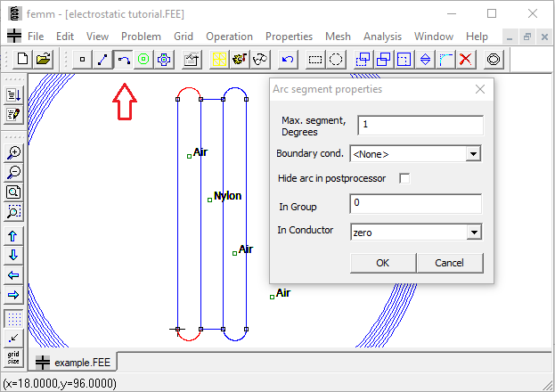Click the zoom out magnifier icon
Image resolution: width=555 pixels, height=392 pixels.
(13, 172)
